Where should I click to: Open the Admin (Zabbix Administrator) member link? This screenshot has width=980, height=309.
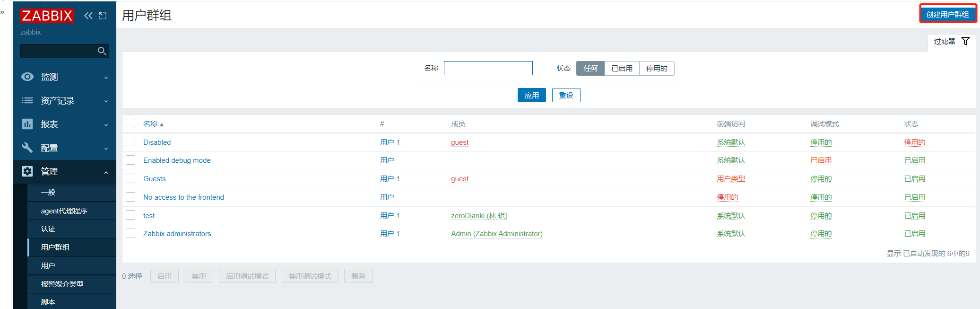(497, 234)
